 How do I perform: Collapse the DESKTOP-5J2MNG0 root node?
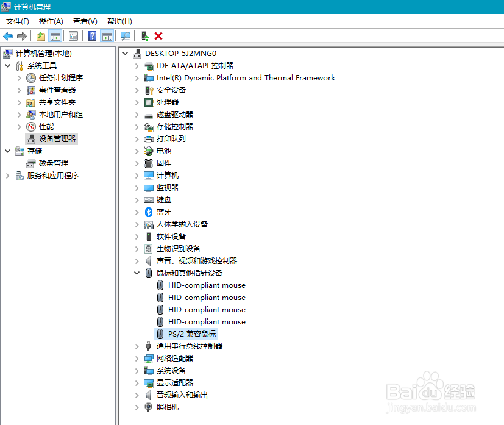coord(126,54)
